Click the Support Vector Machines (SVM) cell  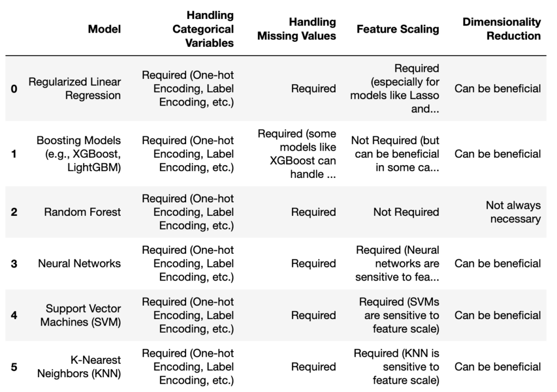(x=81, y=315)
